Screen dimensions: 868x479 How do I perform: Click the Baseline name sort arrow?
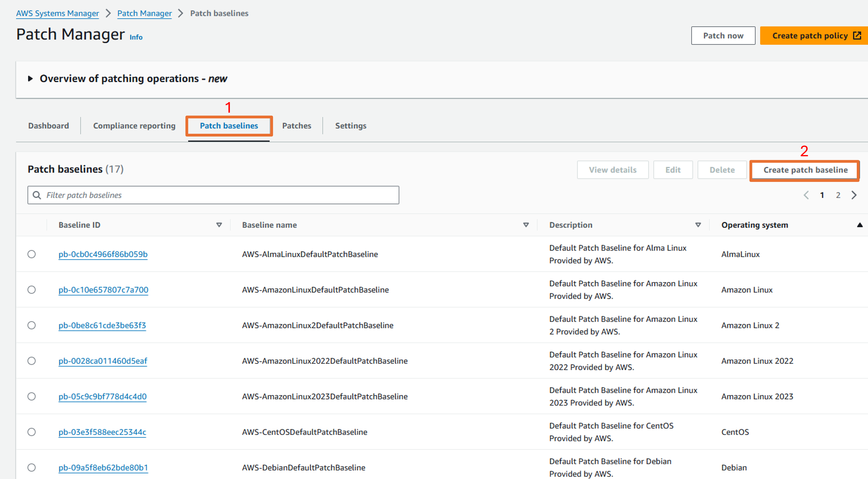tap(526, 225)
